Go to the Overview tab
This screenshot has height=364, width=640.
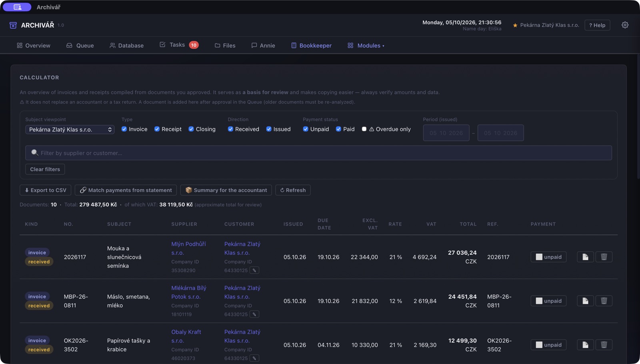34,46
